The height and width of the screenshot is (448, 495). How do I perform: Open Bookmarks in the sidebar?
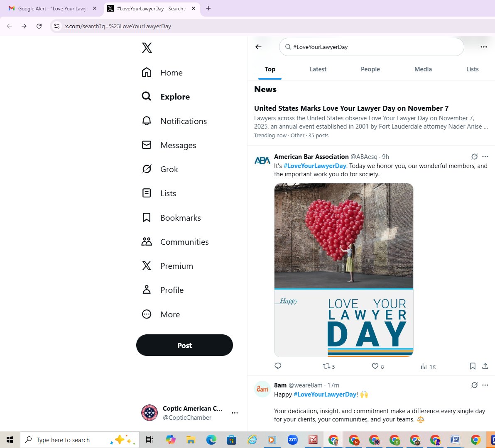click(x=171, y=217)
